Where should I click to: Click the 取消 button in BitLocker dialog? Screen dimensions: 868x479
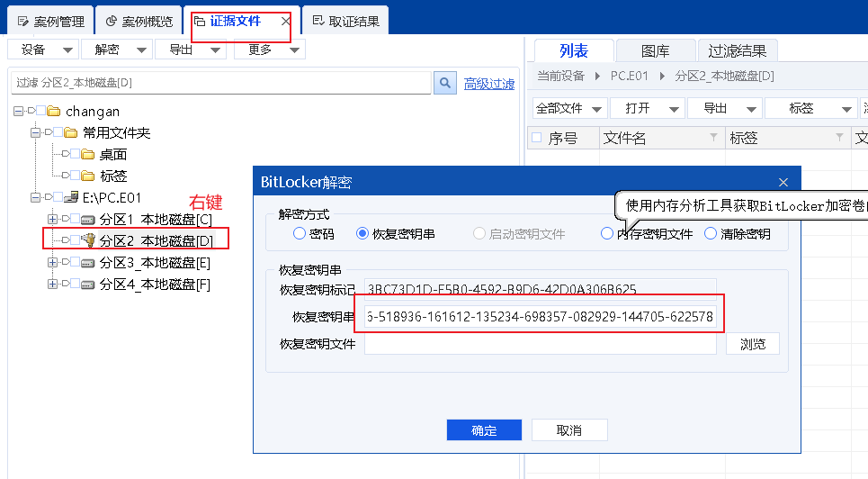pos(569,430)
